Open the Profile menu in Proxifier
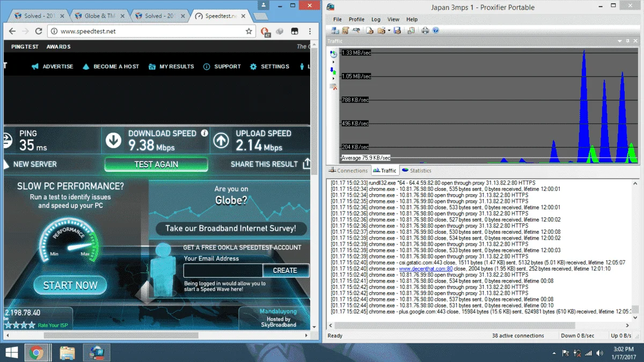 pyautogui.click(x=356, y=19)
